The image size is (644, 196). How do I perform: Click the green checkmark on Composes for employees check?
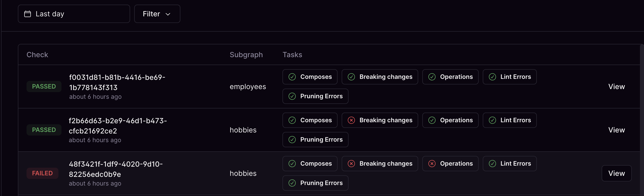292,77
